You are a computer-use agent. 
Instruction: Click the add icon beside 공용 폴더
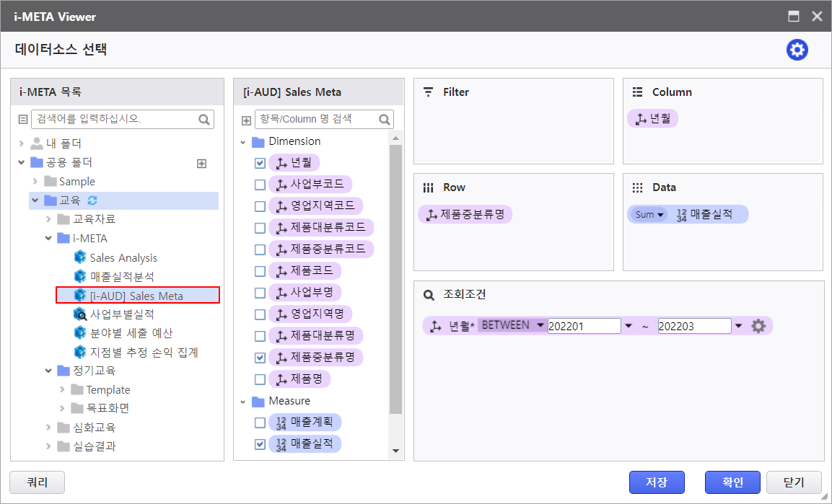pyautogui.click(x=201, y=163)
